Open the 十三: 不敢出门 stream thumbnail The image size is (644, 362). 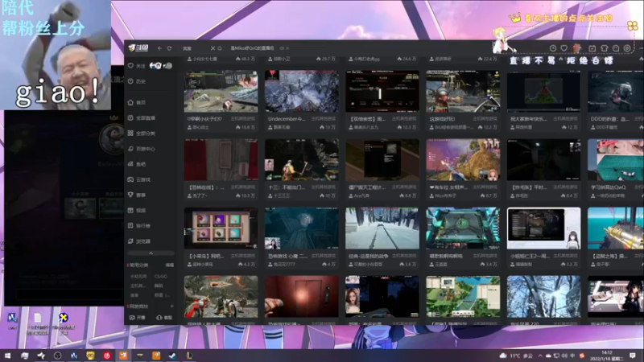tap(302, 159)
